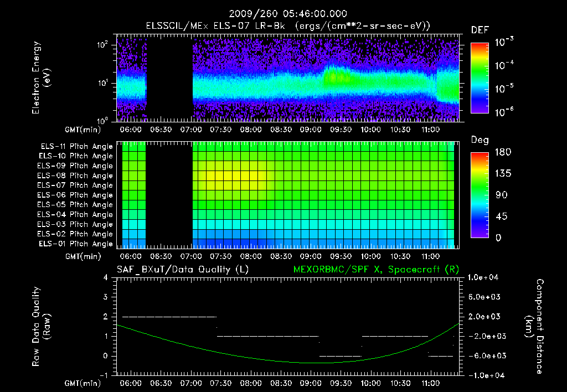
Task: Click the 10^-3 tick on the DEF color scale
Action: click(x=504, y=42)
